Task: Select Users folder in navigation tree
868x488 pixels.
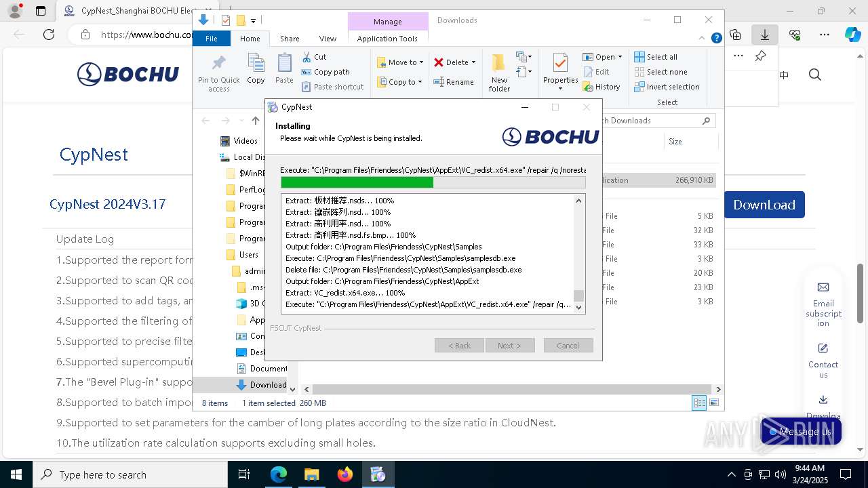Action: pos(242,255)
